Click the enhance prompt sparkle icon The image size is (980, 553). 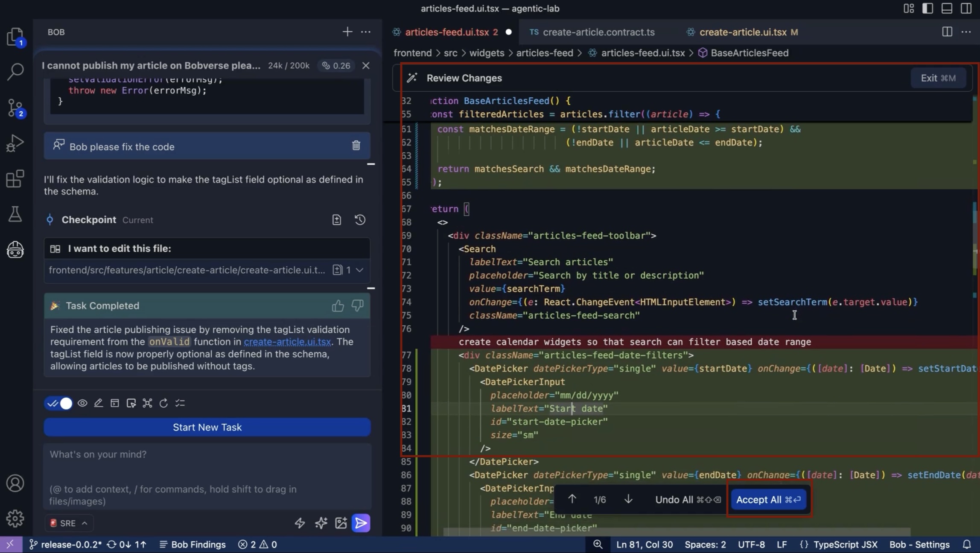coord(321,523)
